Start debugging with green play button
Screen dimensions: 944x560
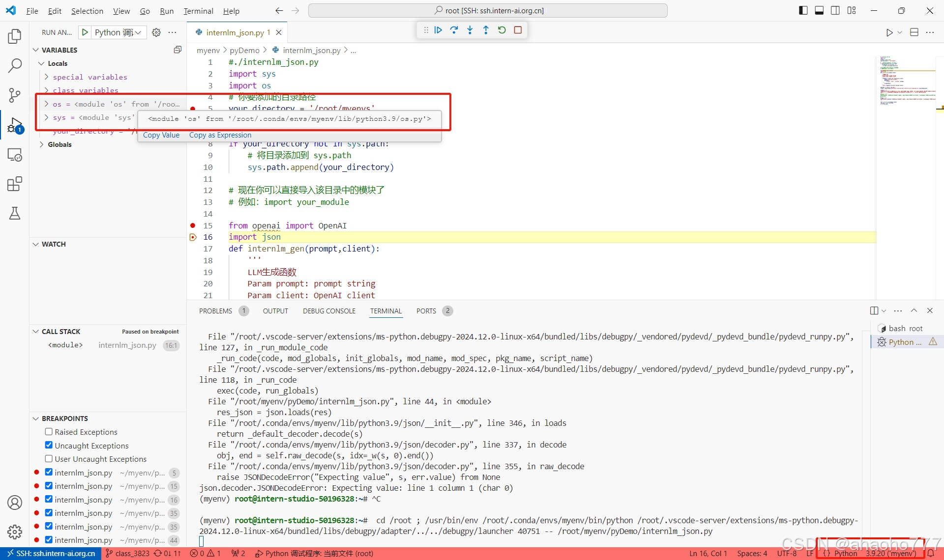click(x=85, y=32)
